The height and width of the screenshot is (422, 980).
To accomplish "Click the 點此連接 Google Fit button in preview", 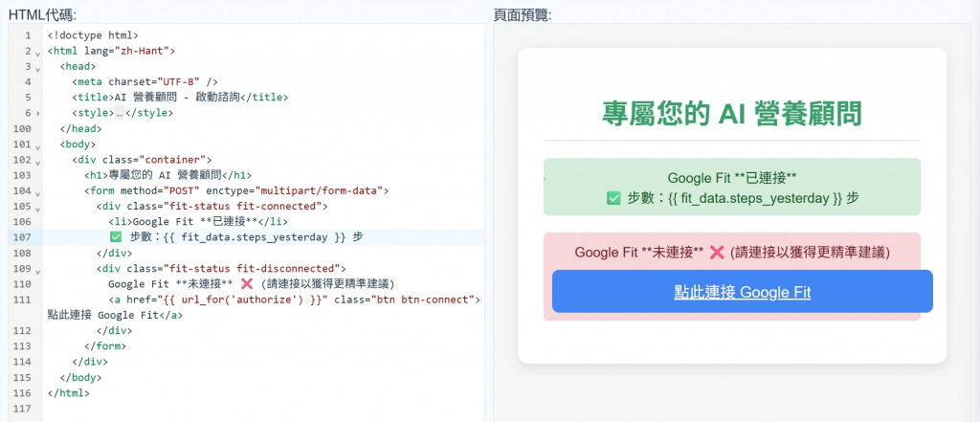I will [x=742, y=291].
